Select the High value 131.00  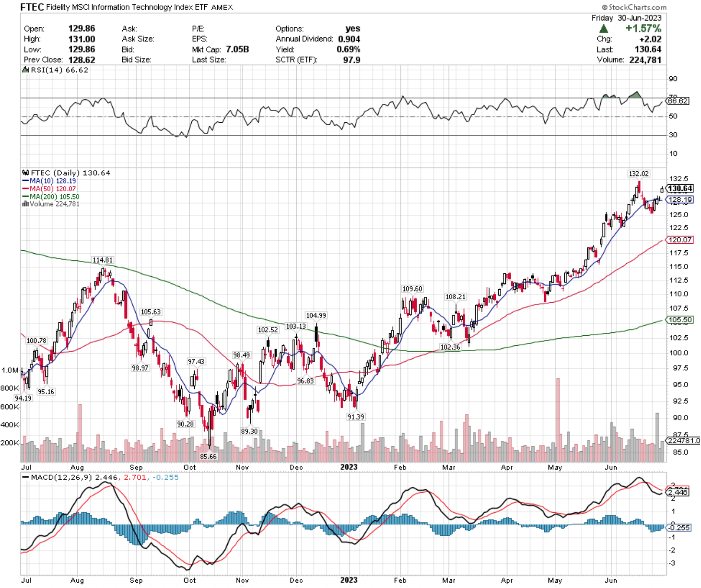pyautogui.click(x=82, y=39)
